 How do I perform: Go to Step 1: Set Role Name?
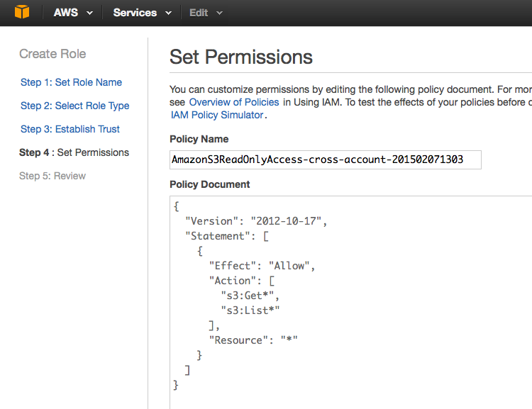(x=71, y=82)
